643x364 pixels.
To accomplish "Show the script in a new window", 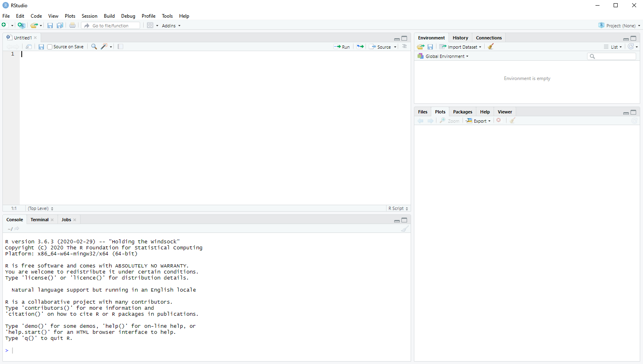I will 29,47.
